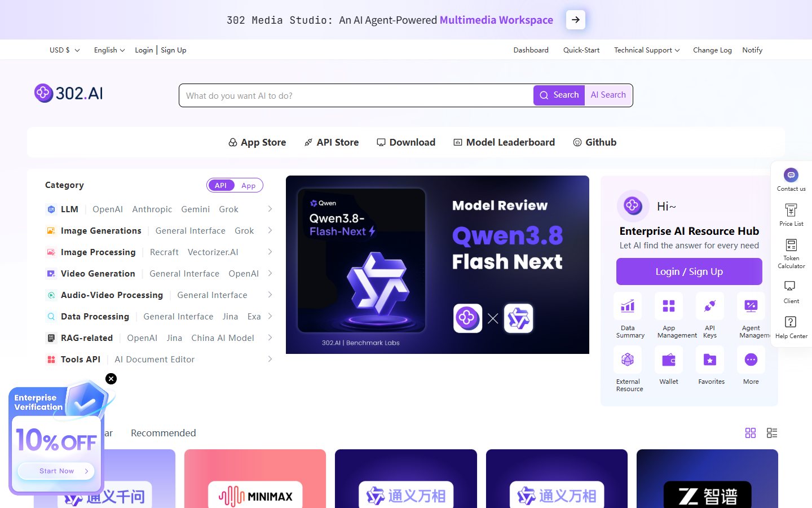The width and height of the screenshot is (812, 508).
Task: Open the Github tab
Action: 595,142
